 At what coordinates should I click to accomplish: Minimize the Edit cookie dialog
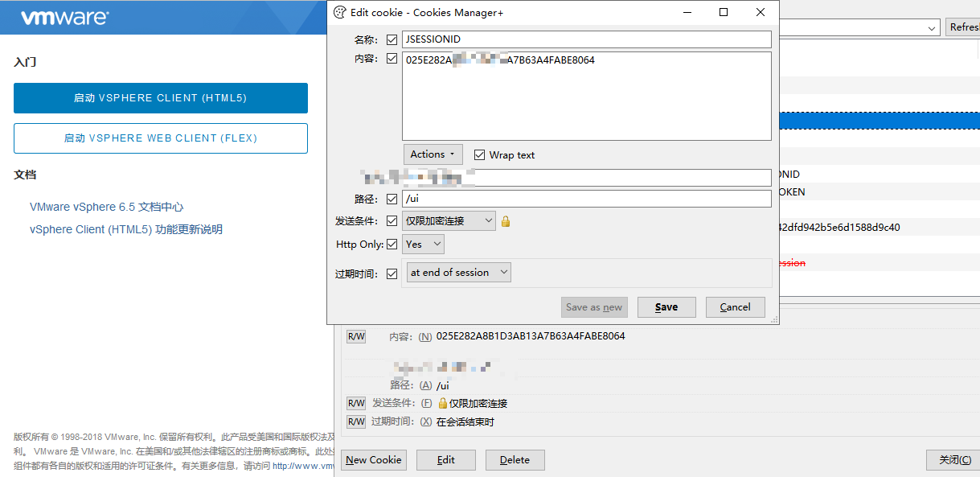click(x=687, y=12)
